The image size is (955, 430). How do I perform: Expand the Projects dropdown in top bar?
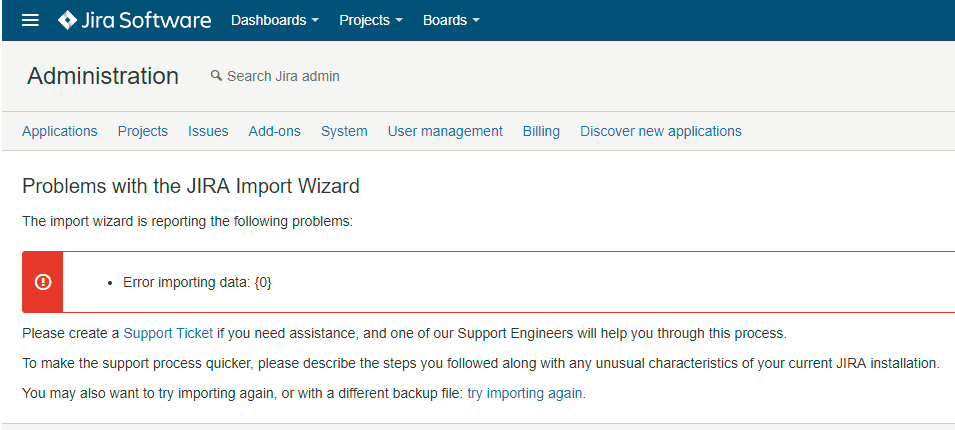click(x=371, y=20)
